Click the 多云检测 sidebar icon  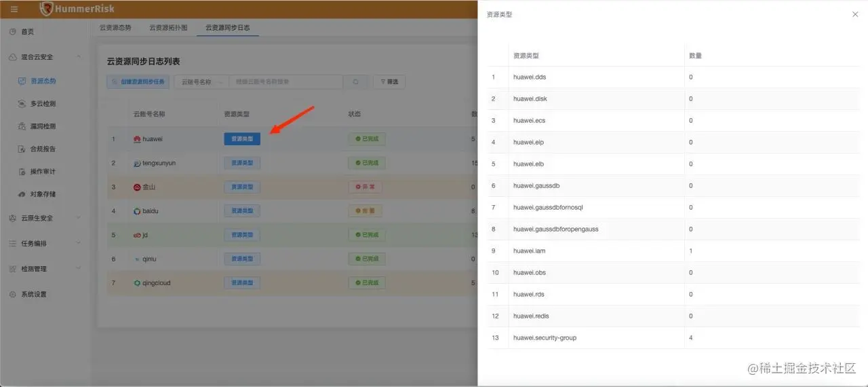pyautogui.click(x=22, y=104)
